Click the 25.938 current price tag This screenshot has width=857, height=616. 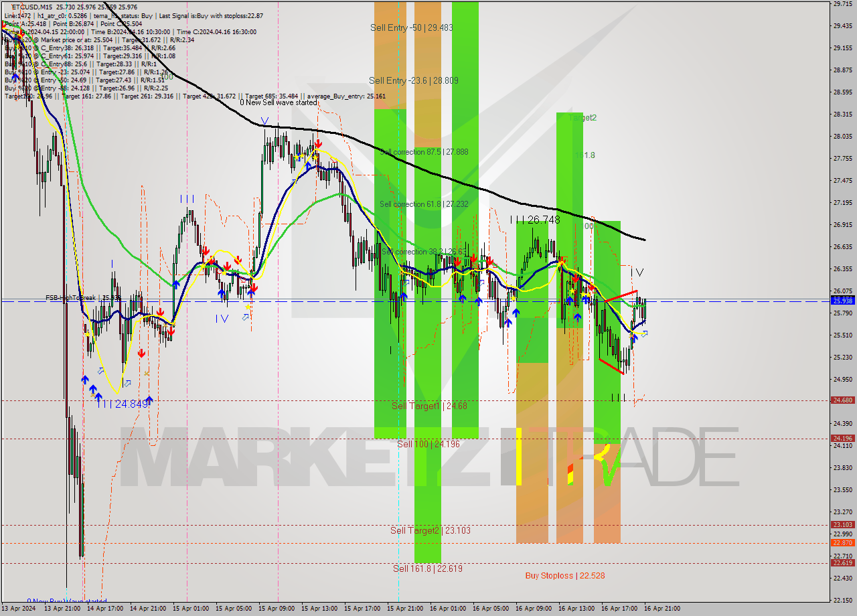coord(842,301)
